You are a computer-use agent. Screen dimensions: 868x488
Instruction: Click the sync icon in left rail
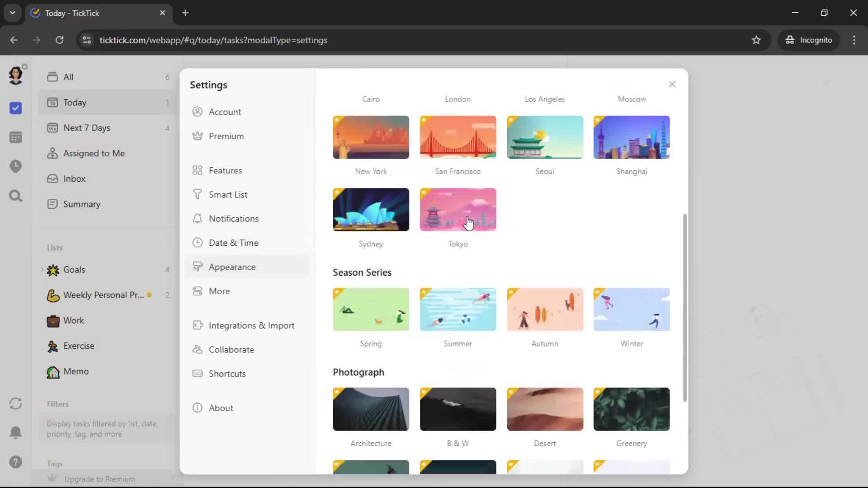tap(15, 404)
